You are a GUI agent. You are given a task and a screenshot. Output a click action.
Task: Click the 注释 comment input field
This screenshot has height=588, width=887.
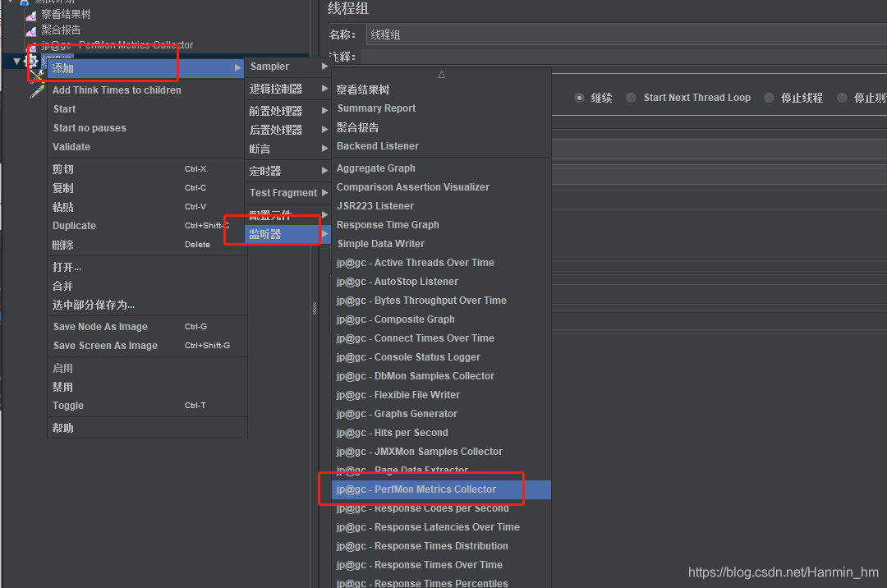click(624, 57)
